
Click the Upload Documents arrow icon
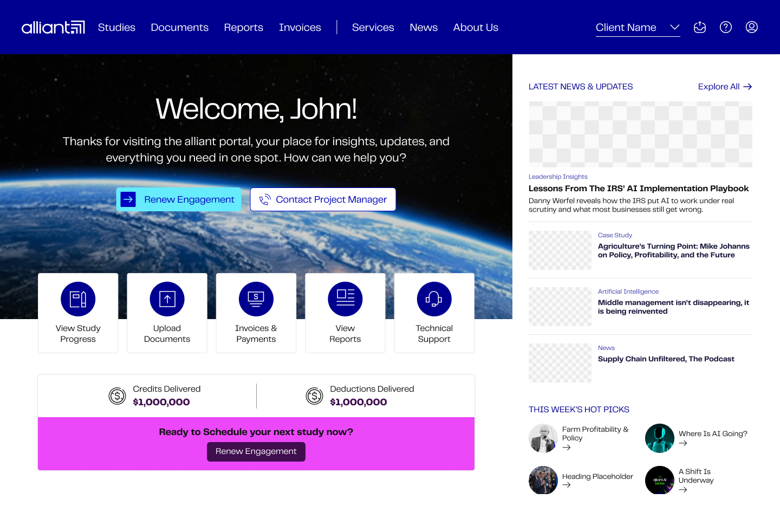[167, 299]
